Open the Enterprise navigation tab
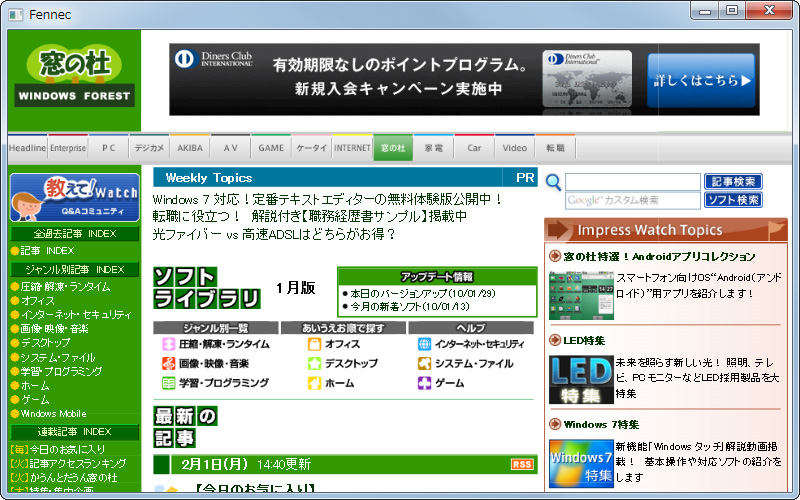The height and width of the screenshot is (500, 800). tap(68, 148)
